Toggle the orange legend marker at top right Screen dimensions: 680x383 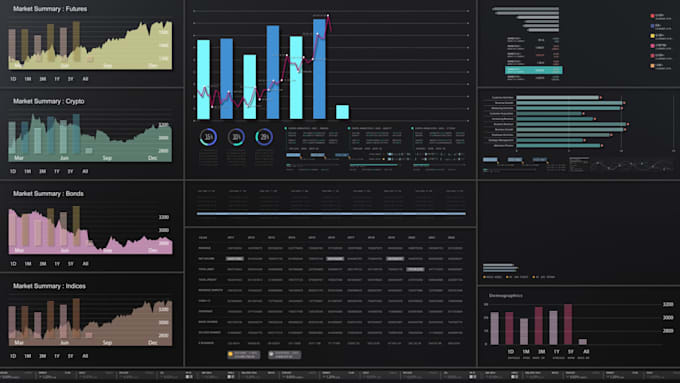coord(652,66)
